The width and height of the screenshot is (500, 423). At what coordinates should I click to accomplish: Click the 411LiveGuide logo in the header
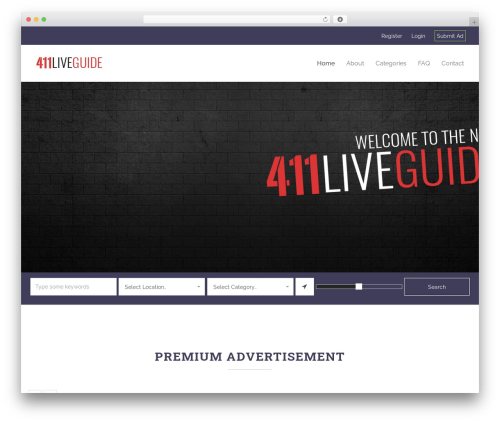tap(69, 63)
